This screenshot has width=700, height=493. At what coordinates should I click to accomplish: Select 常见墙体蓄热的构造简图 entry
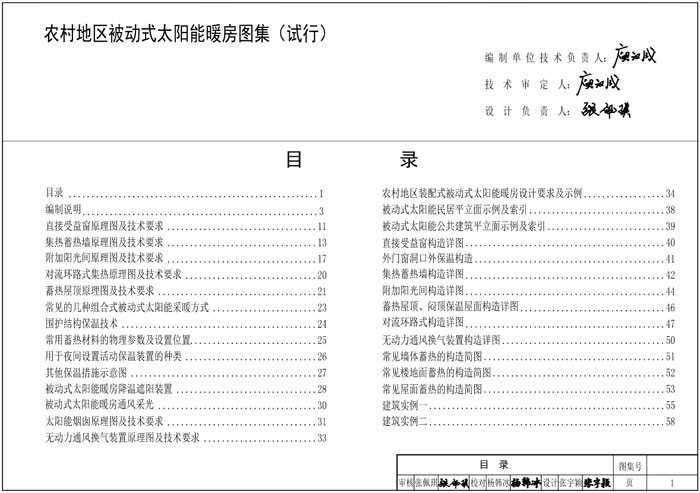pos(529,356)
